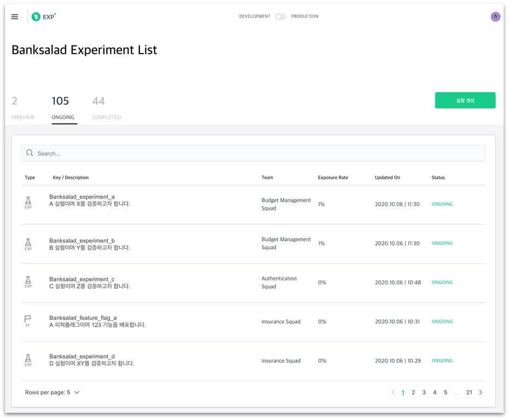This screenshot has height=420, width=510.
Task: Toggle the Development/Production switch
Action: point(280,16)
